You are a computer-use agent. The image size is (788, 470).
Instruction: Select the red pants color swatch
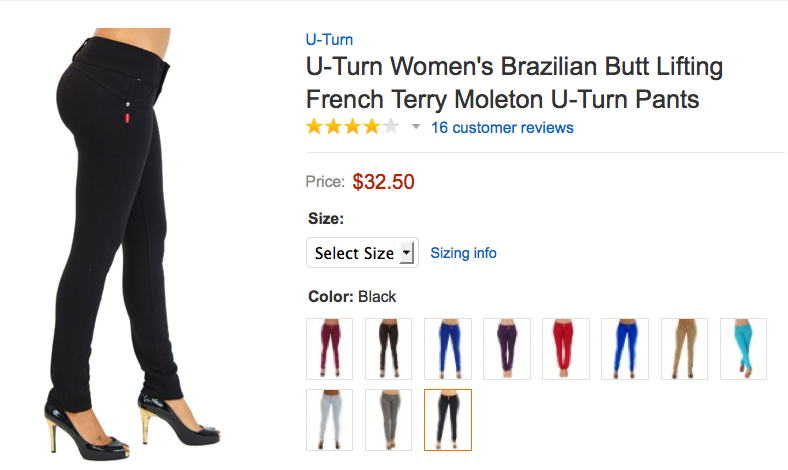(566, 348)
